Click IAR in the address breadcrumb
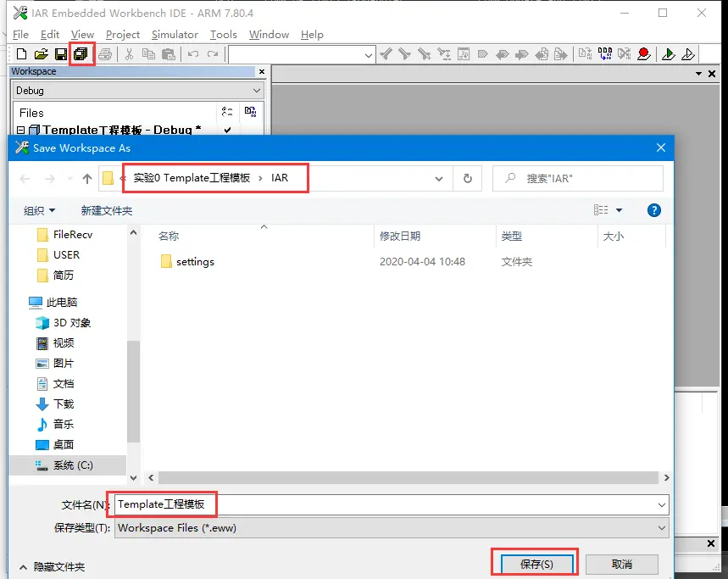This screenshot has width=728, height=579. pyautogui.click(x=280, y=178)
